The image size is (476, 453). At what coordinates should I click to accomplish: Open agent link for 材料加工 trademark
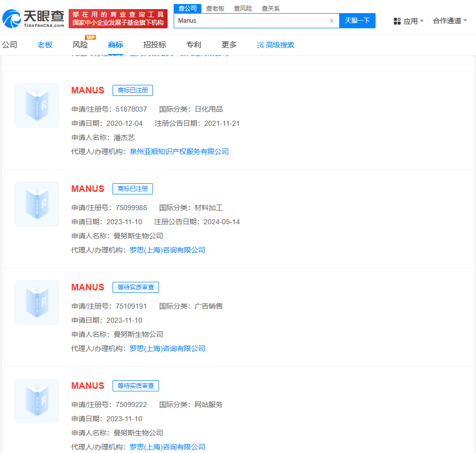[x=167, y=250]
